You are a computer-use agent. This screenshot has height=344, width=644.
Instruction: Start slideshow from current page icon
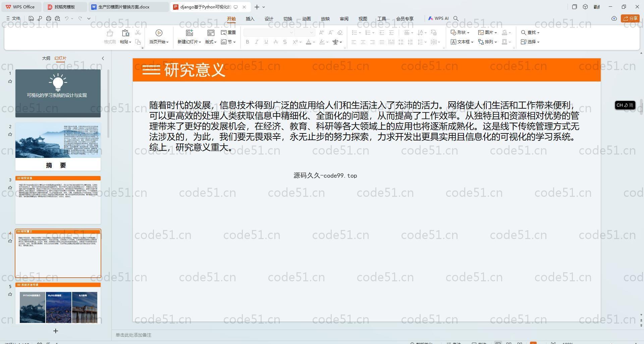point(159,33)
